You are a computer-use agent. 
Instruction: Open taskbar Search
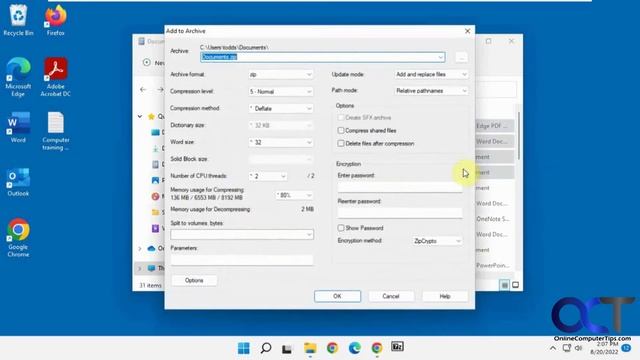(266, 348)
